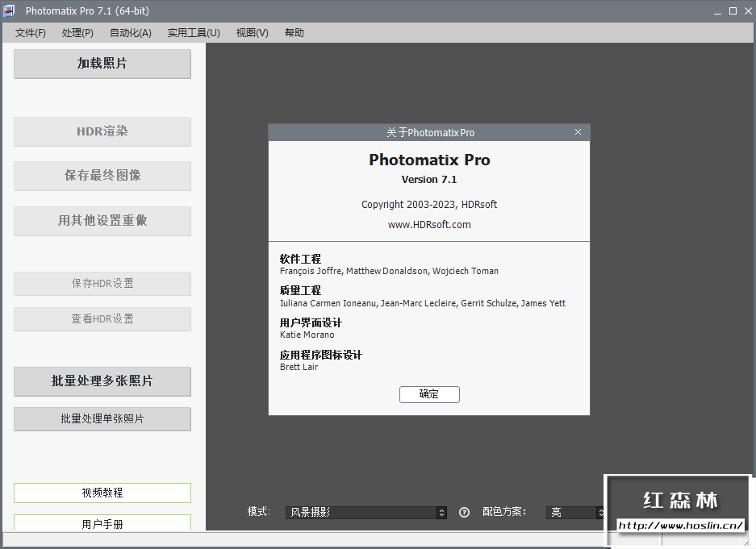The height and width of the screenshot is (549, 756).
Task: Click the Photomatix Pro app icon in title bar
Action: click(x=9, y=10)
